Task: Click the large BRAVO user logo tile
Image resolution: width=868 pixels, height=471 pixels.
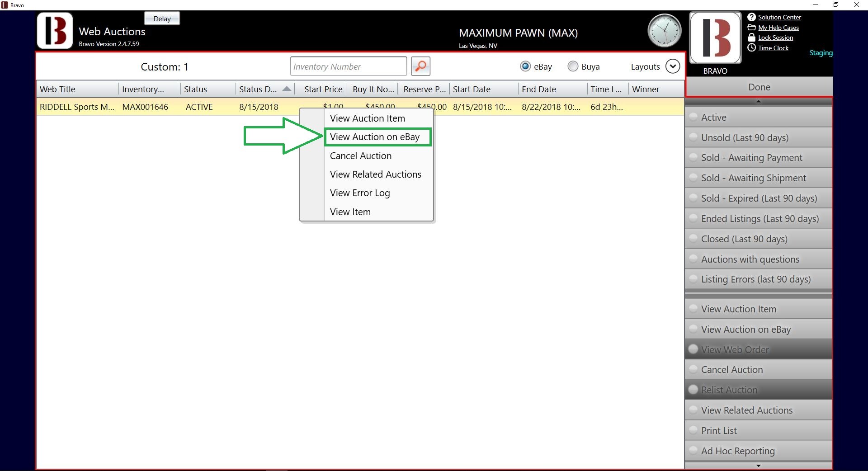Action: 715,38
